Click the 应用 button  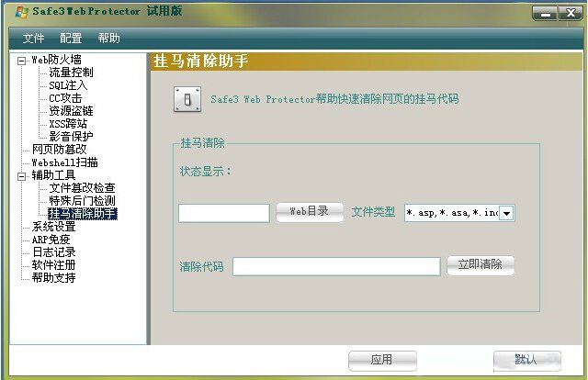(x=382, y=361)
